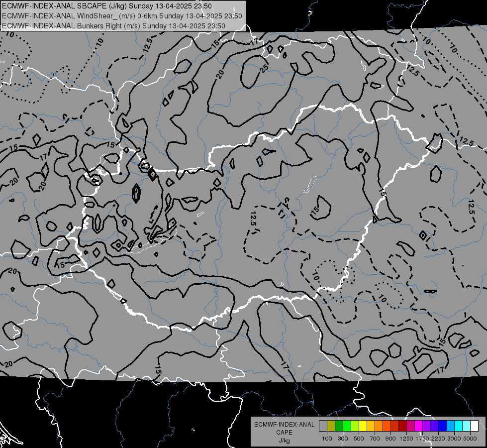Click the SBCAPE (J/kg) header line

(x=107, y=6)
